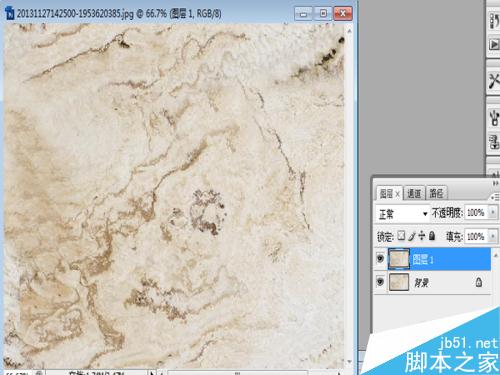
Task: Click the 不透明度 100% value field
Action: 476,212
